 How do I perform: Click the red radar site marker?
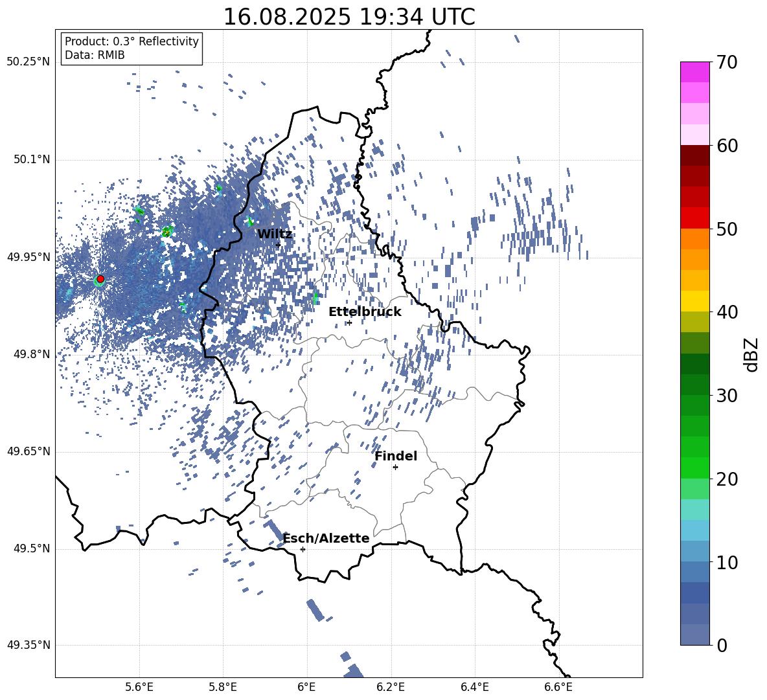click(100, 279)
